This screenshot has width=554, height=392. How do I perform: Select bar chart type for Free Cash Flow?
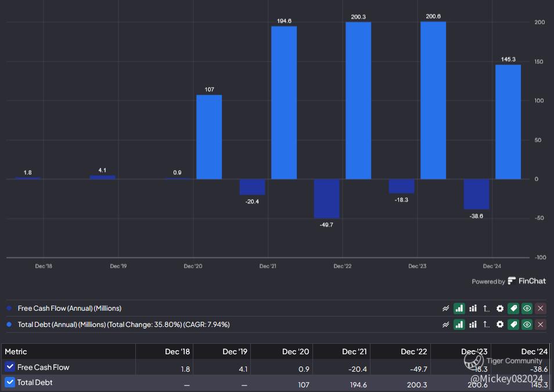tap(459, 308)
